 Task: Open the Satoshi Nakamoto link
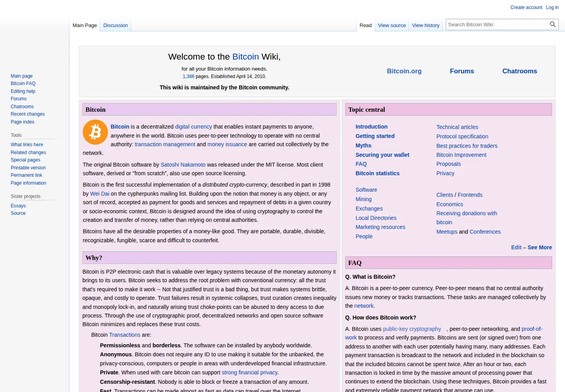coord(183,165)
